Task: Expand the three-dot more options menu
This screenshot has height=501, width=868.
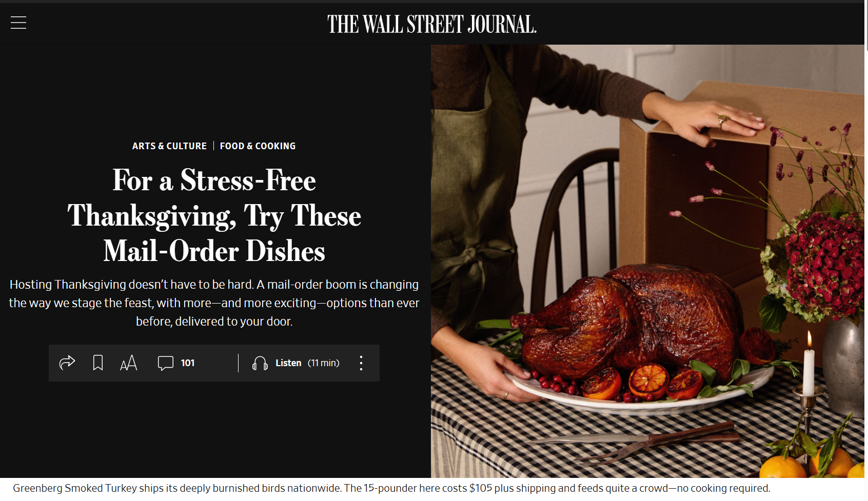Action: (361, 363)
